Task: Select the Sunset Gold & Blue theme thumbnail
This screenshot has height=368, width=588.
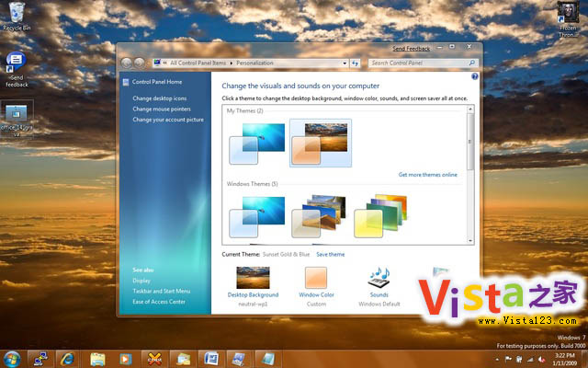Action: 321,144
